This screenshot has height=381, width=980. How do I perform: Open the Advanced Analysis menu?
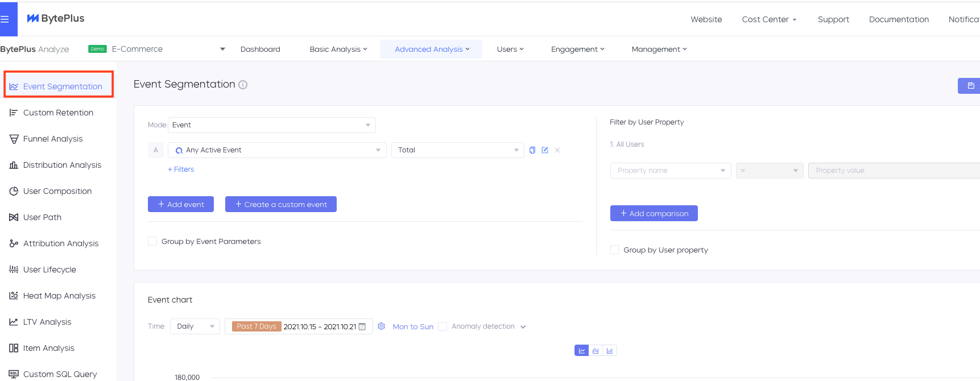point(432,49)
